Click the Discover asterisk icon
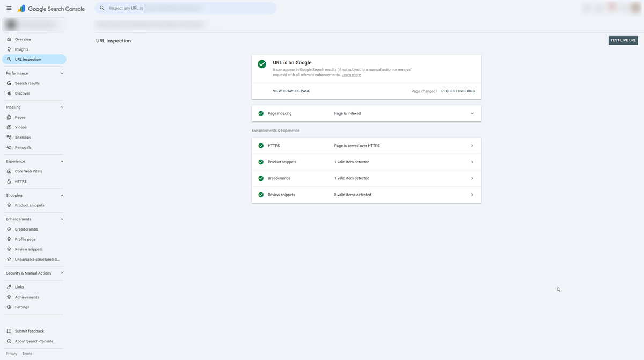Viewport: 644px width, 360px height. pyautogui.click(x=9, y=93)
